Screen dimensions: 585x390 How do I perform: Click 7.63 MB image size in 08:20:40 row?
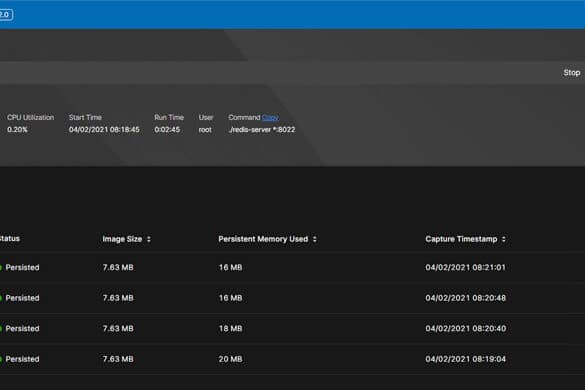118,329
